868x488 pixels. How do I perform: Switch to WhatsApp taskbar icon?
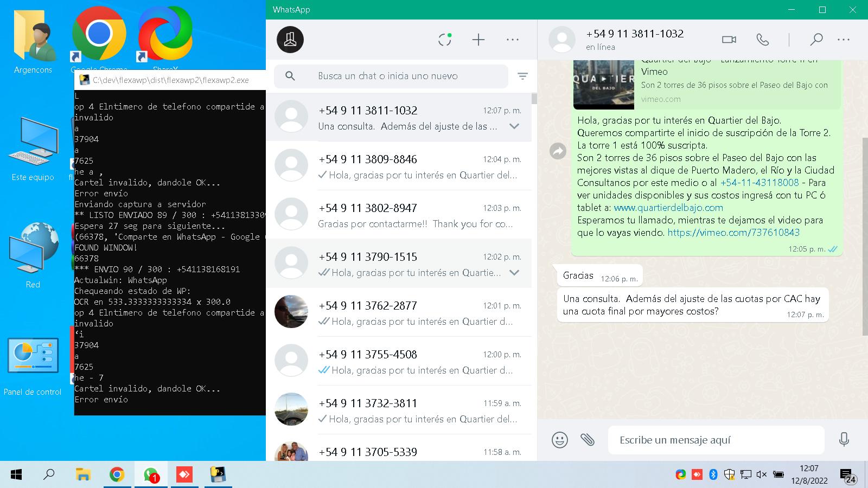(151, 475)
